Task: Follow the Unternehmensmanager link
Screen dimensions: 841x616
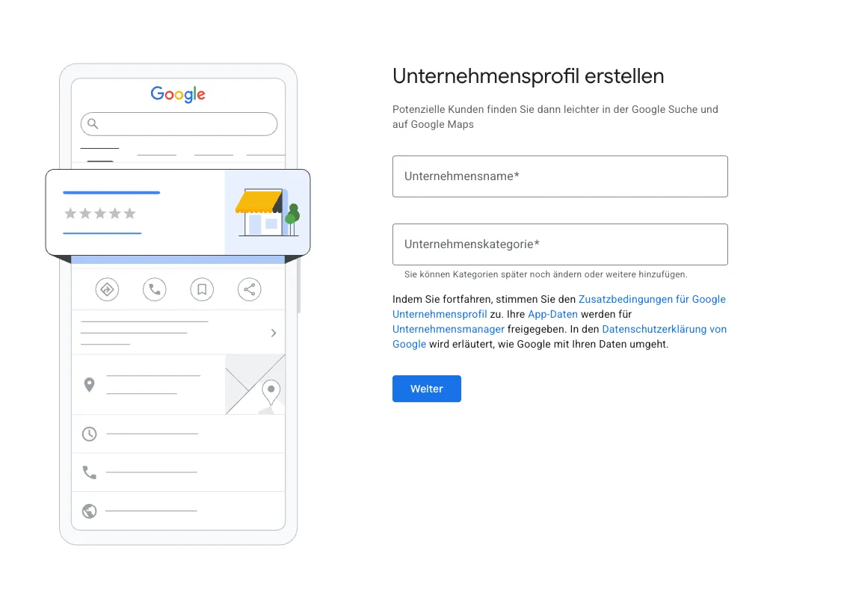Action: tap(449, 330)
